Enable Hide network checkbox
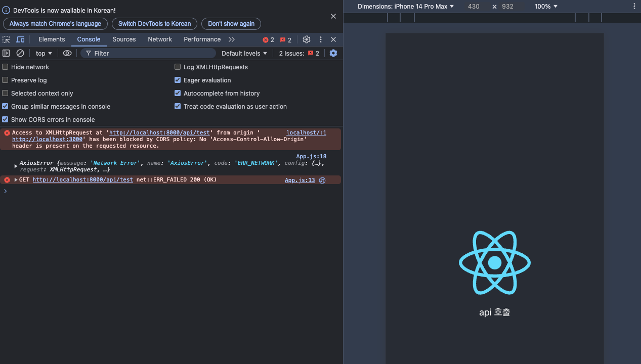641x364 pixels. click(x=5, y=67)
